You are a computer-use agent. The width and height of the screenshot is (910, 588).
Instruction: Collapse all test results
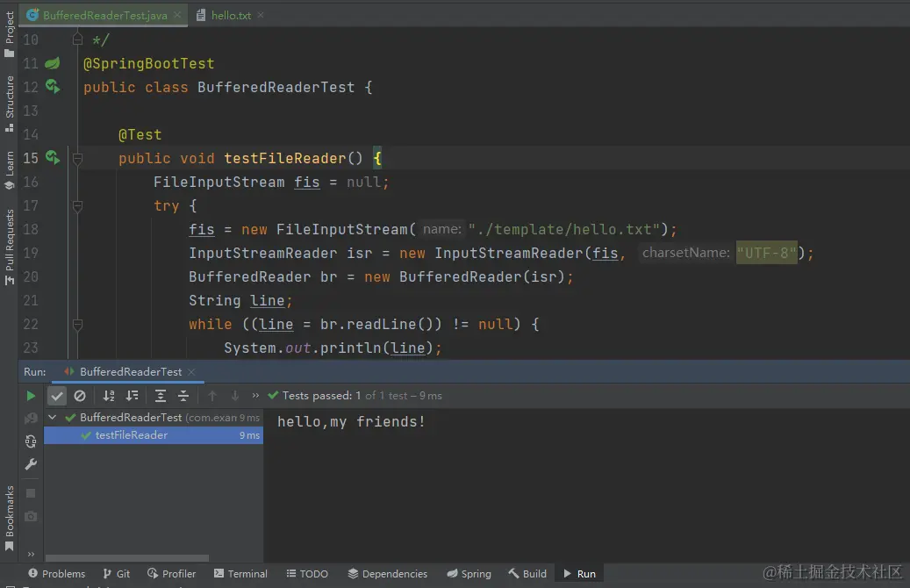tap(183, 396)
